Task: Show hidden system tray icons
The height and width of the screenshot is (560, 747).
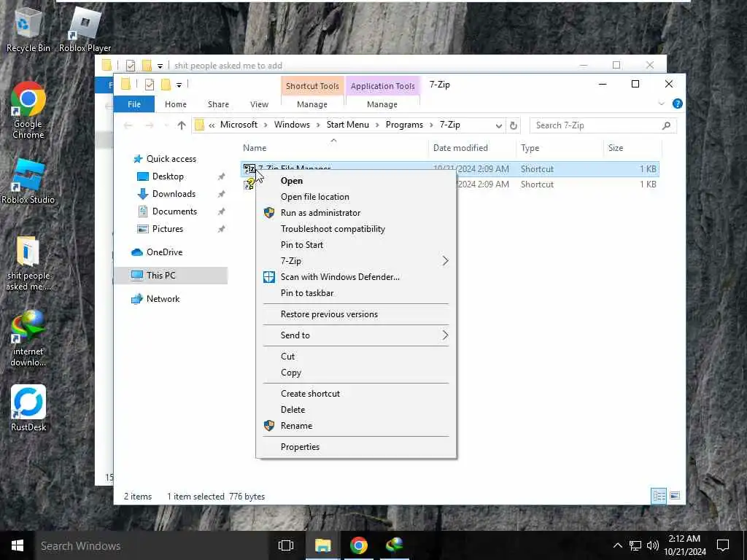Action: [x=617, y=545]
